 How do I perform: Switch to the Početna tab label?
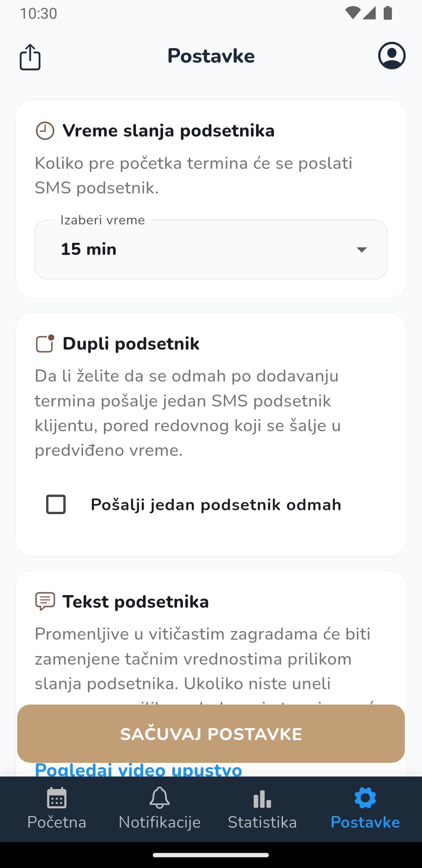[x=57, y=822]
